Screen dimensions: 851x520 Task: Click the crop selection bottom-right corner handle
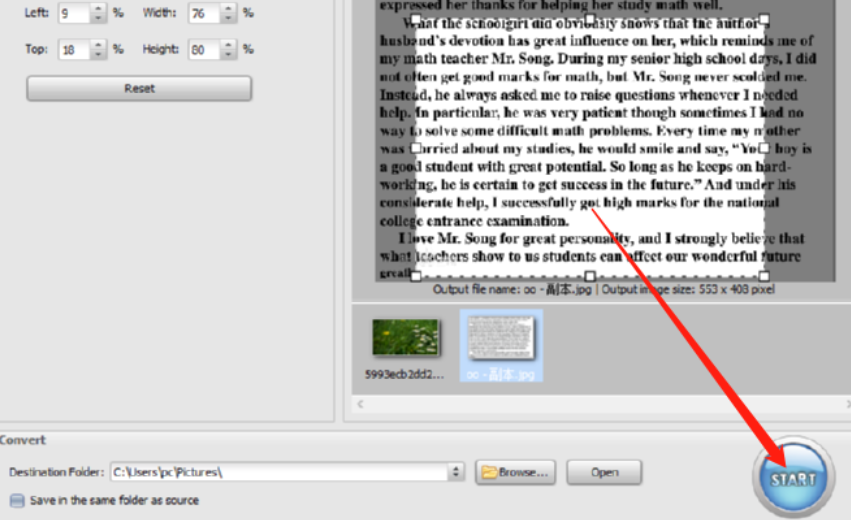pos(764,276)
